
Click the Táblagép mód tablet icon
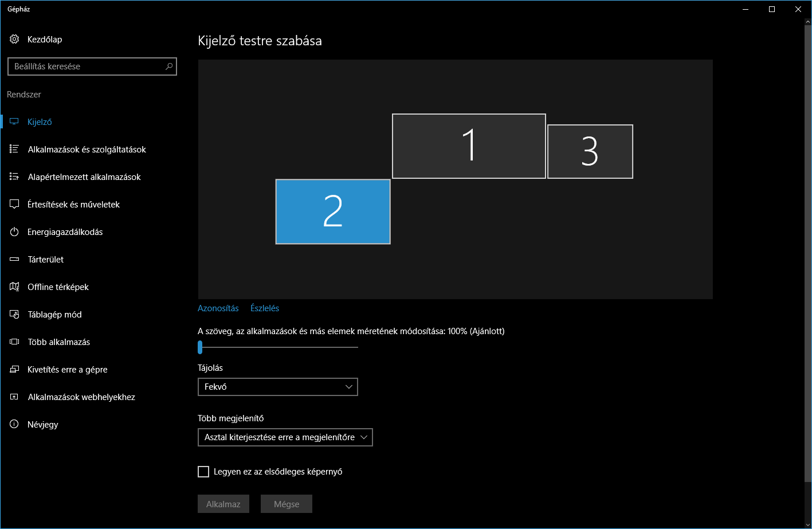pos(14,315)
